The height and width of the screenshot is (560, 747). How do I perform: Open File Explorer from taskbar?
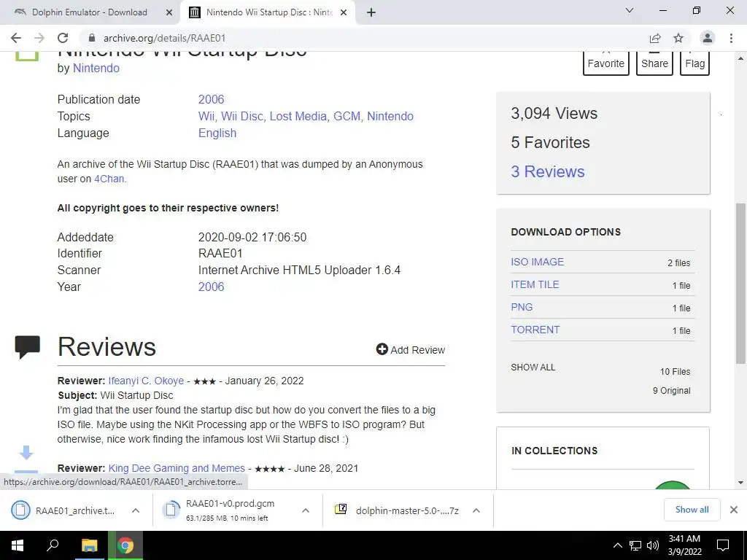click(89, 545)
